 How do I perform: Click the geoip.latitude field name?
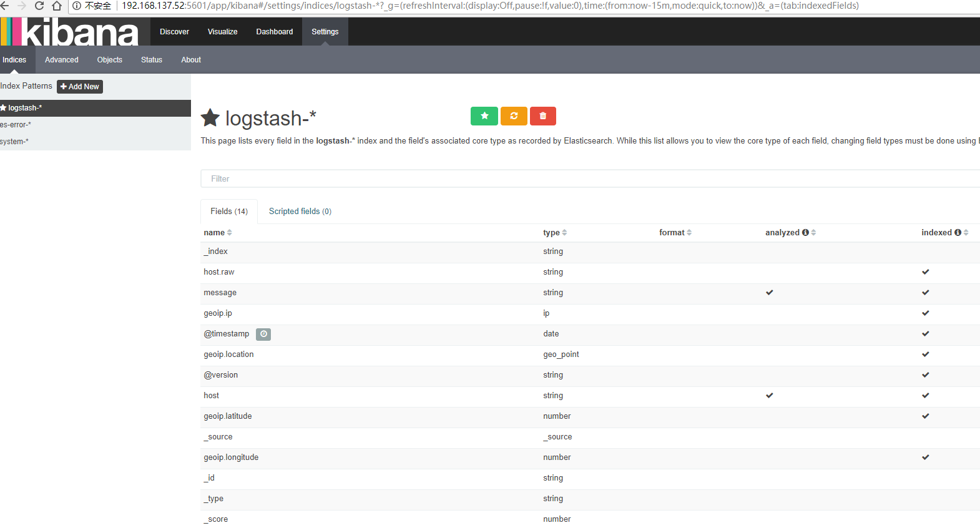[x=228, y=416]
